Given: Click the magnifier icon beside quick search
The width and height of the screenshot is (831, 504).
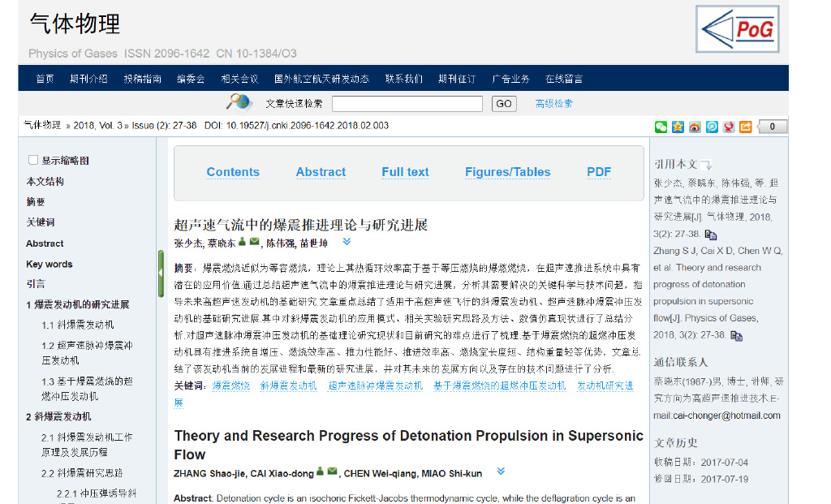Looking at the screenshot, I should pyautogui.click(x=236, y=103).
